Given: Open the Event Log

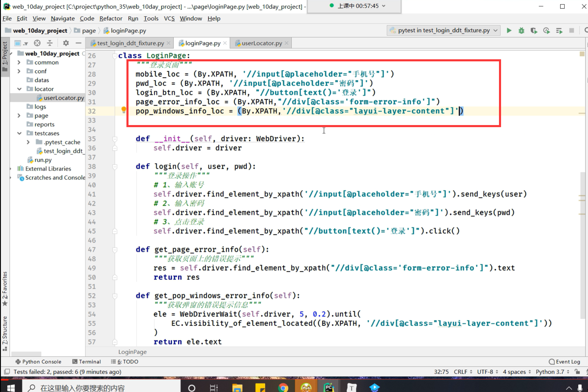Looking at the screenshot, I should 564,362.
